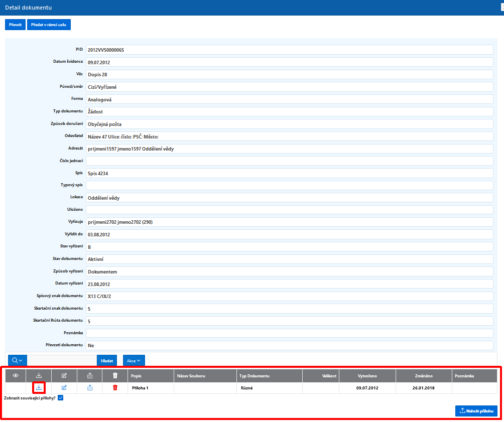Sort table by Vytvořeno column header
Image resolution: width=504 pixels, height=422 pixels.
click(x=367, y=376)
